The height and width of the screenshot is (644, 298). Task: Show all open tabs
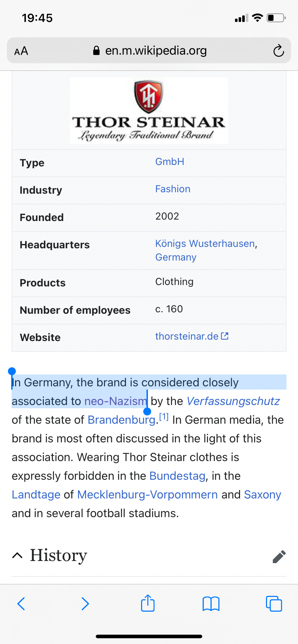coord(274,604)
